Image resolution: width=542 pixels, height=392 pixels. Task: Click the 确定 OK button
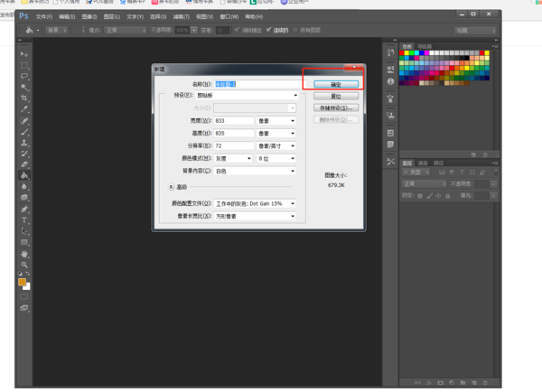coord(336,84)
